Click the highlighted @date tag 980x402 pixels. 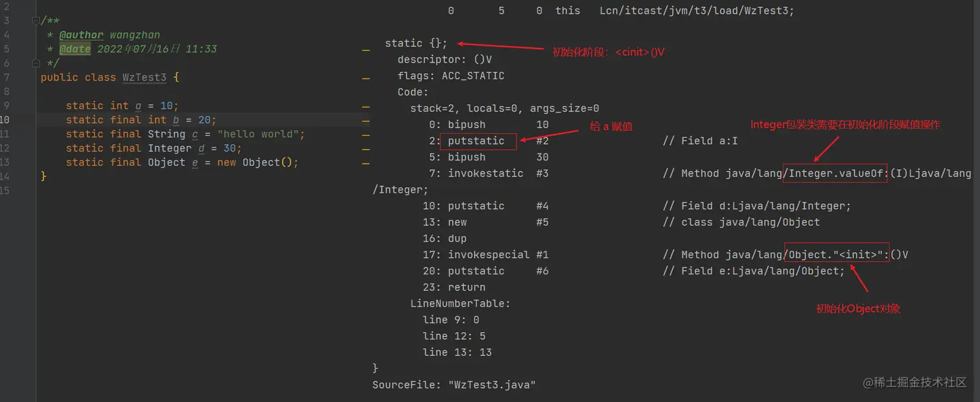(75, 49)
